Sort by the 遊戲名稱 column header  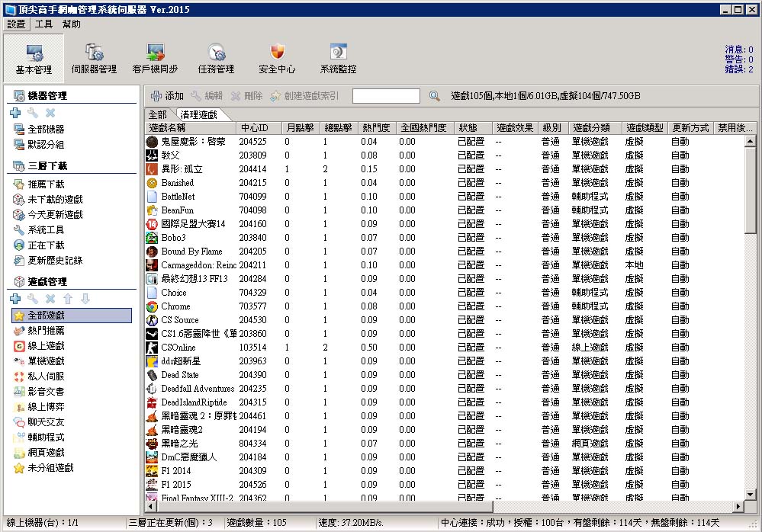(x=191, y=128)
